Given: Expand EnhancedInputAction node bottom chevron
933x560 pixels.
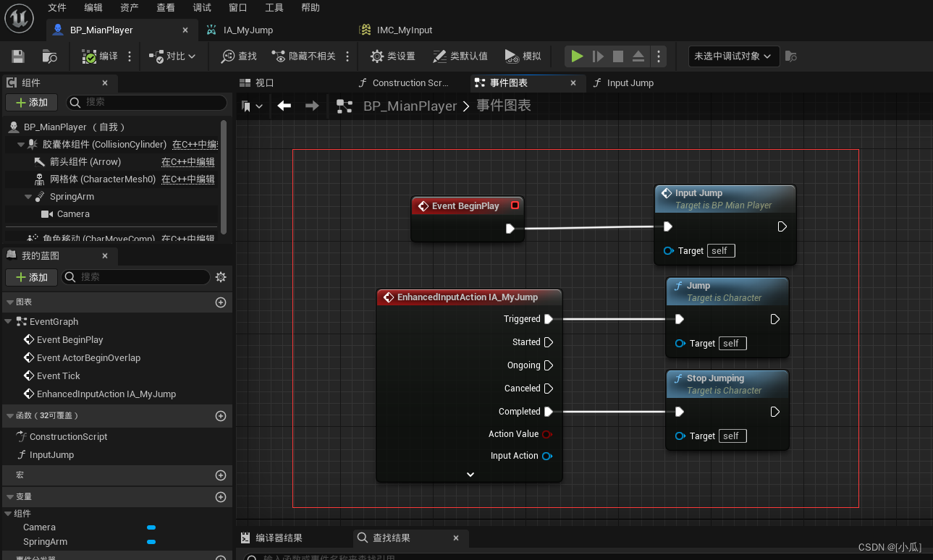Looking at the screenshot, I should point(470,475).
